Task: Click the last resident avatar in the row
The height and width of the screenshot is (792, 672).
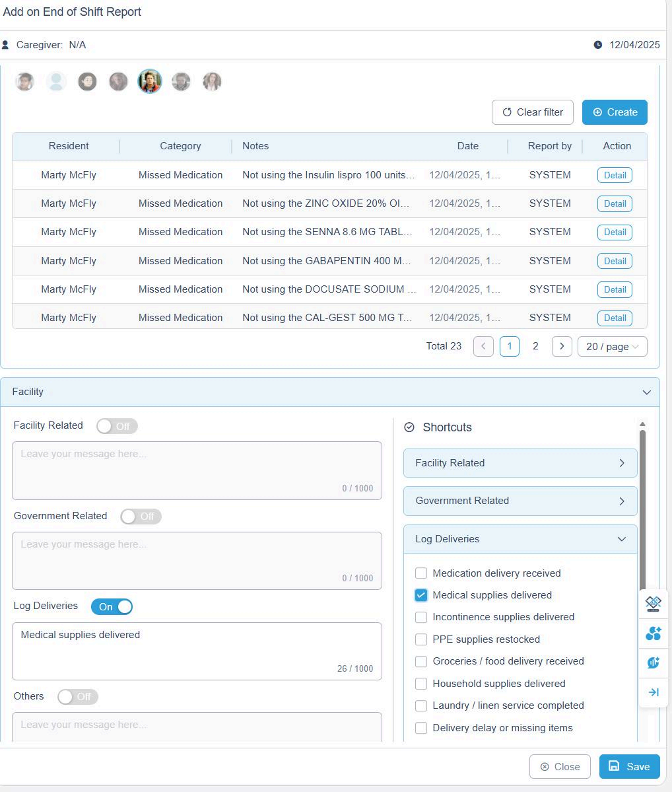Action: point(212,81)
